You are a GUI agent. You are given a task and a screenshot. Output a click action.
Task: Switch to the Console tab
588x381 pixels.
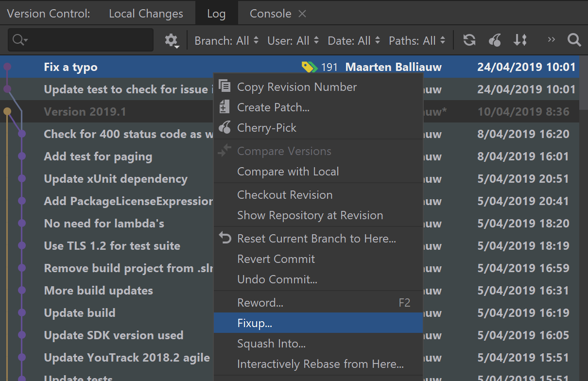click(270, 14)
